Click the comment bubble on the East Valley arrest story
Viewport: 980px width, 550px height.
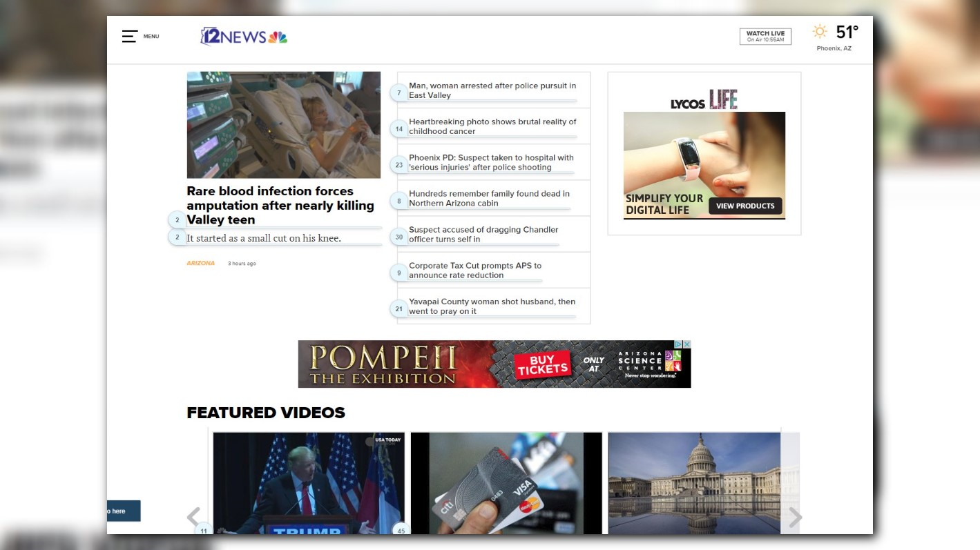coord(398,90)
